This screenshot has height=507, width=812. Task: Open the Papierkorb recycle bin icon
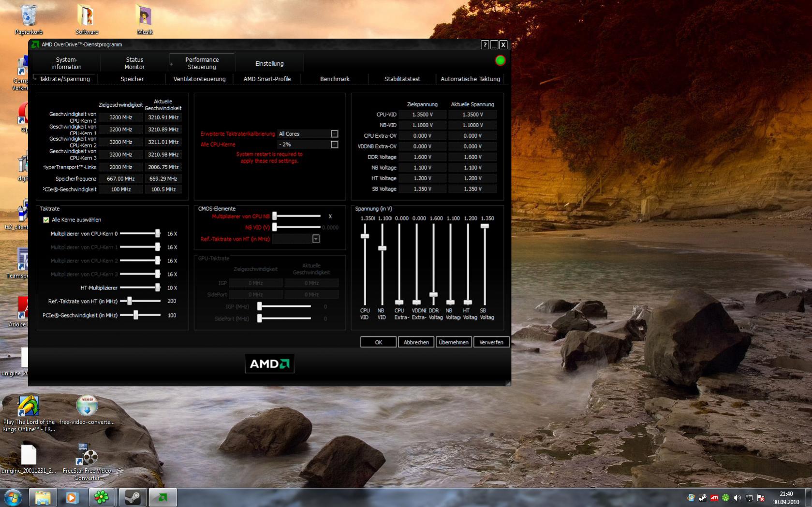[x=29, y=19]
